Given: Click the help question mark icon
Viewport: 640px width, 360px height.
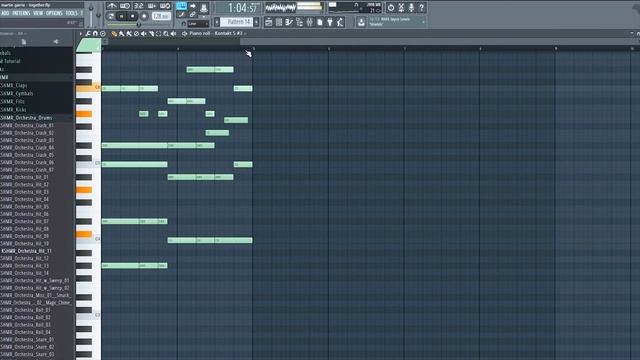Looking at the screenshot, I should [x=421, y=7].
